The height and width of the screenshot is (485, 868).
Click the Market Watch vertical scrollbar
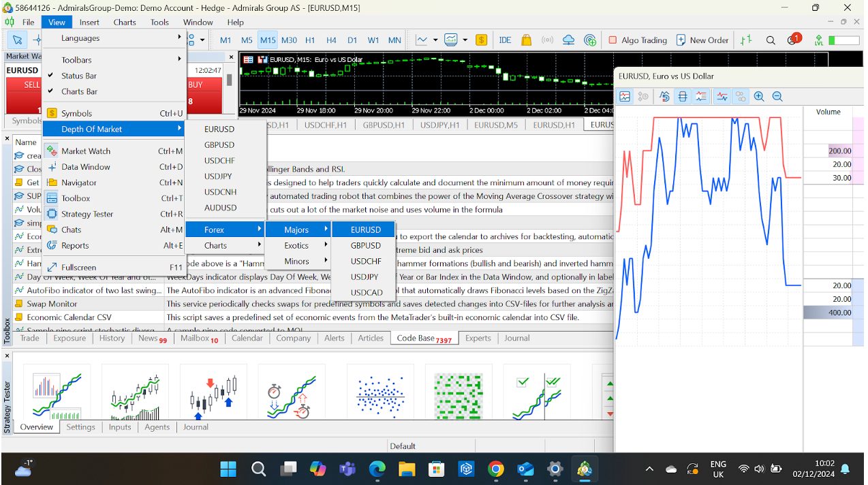[230, 79]
